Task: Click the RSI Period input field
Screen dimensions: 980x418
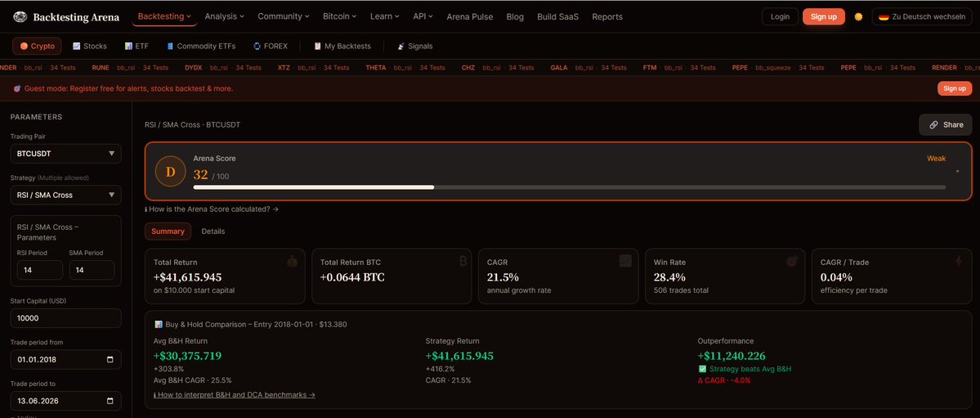Action: 40,270
